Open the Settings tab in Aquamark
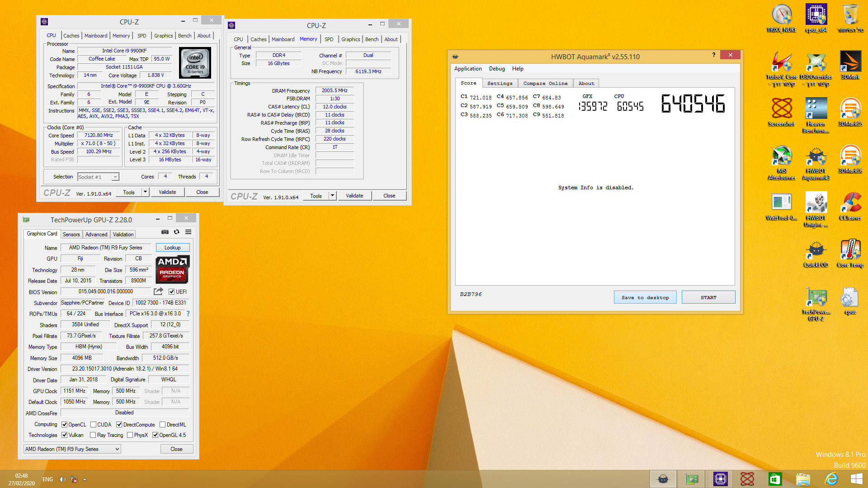The width and height of the screenshot is (868, 488). pyautogui.click(x=500, y=83)
